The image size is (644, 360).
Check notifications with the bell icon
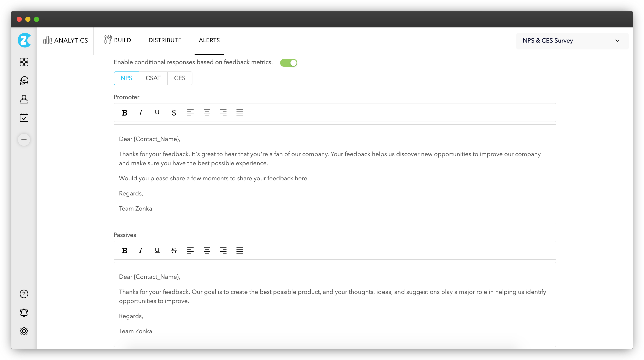(24, 312)
